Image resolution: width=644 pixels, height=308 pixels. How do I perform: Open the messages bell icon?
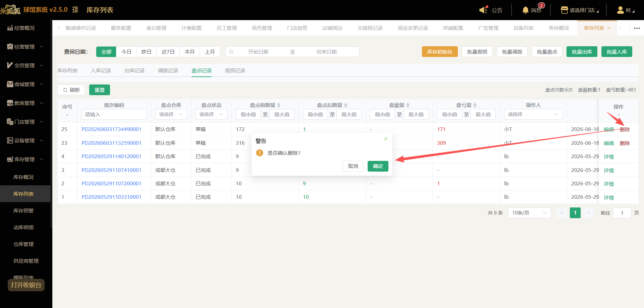[525, 10]
